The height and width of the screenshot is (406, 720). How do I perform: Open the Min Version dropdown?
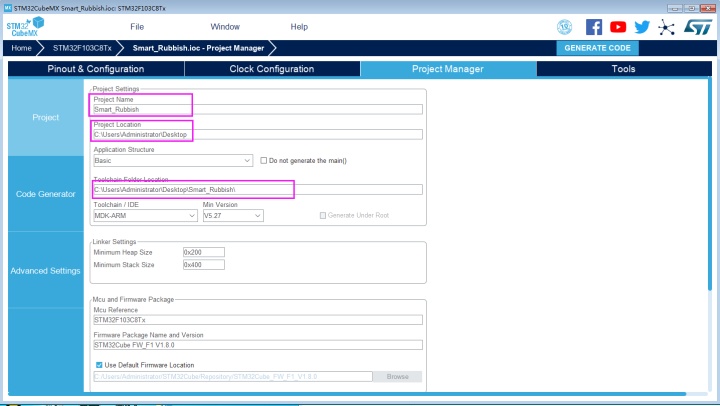(x=233, y=215)
